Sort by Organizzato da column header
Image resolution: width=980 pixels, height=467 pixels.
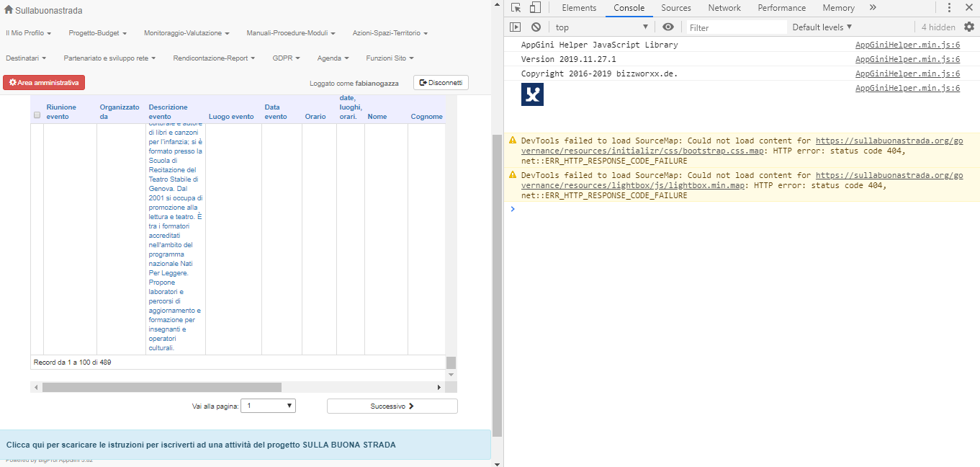[x=120, y=112]
